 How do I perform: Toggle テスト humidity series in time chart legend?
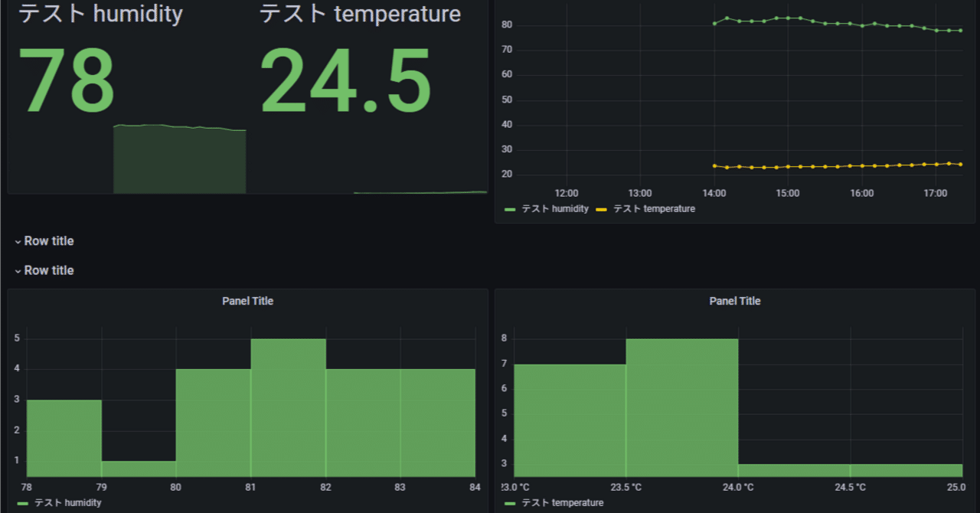pyautogui.click(x=555, y=208)
